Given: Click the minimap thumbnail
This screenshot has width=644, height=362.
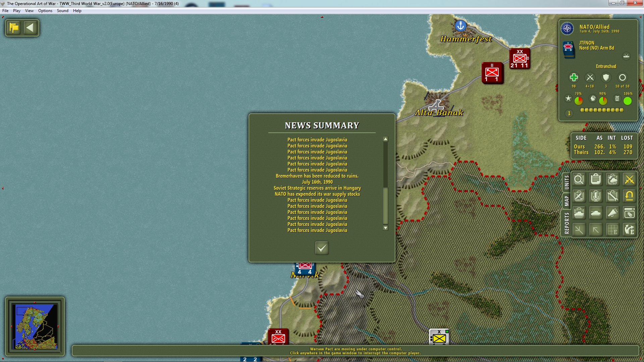Looking at the screenshot, I should (35, 326).
